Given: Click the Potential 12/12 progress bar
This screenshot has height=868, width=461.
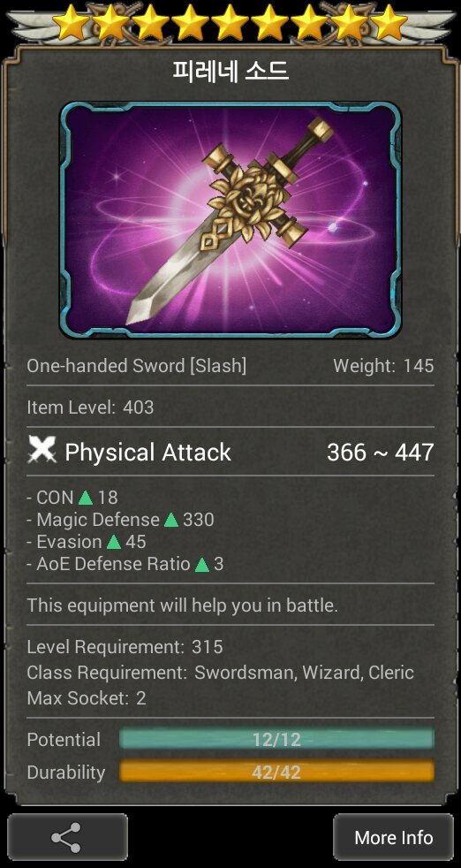Looking at the screenshot, I should 276,740.
